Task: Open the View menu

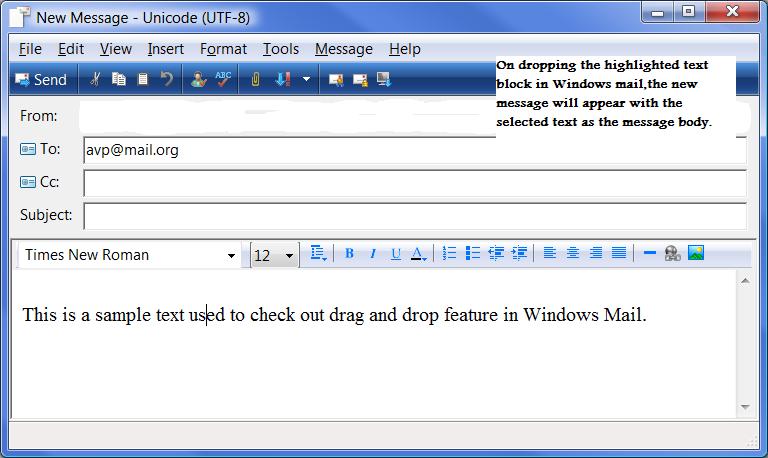Action: (116, 49)
